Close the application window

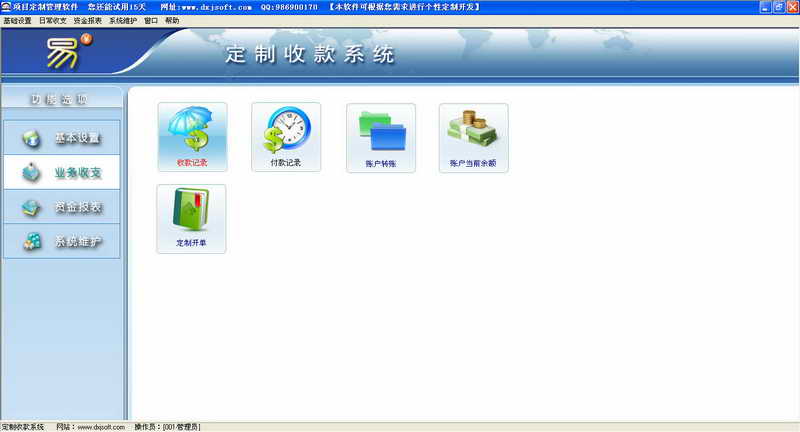(792, 7)
